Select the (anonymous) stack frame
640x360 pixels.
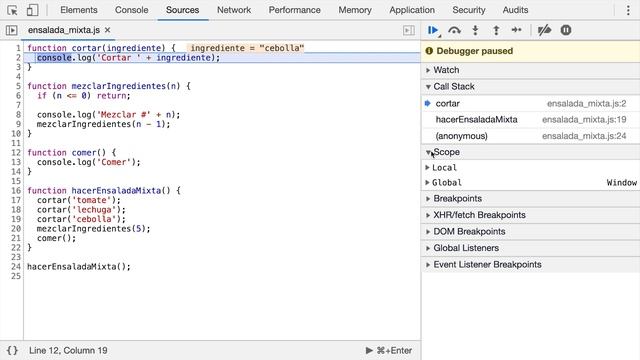tap(530, 136)
